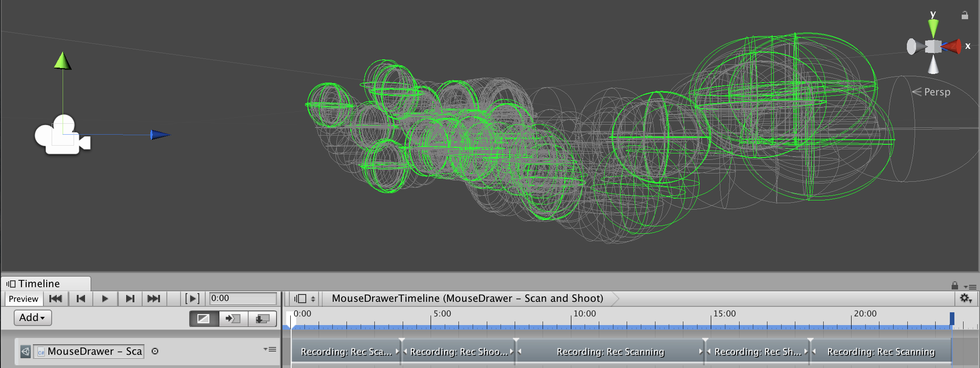The height and width of the screenshot is (368, 980).
Task: Click the MouseDrawerTimeline breadcrumb title
Action: (x=467, y=299)
